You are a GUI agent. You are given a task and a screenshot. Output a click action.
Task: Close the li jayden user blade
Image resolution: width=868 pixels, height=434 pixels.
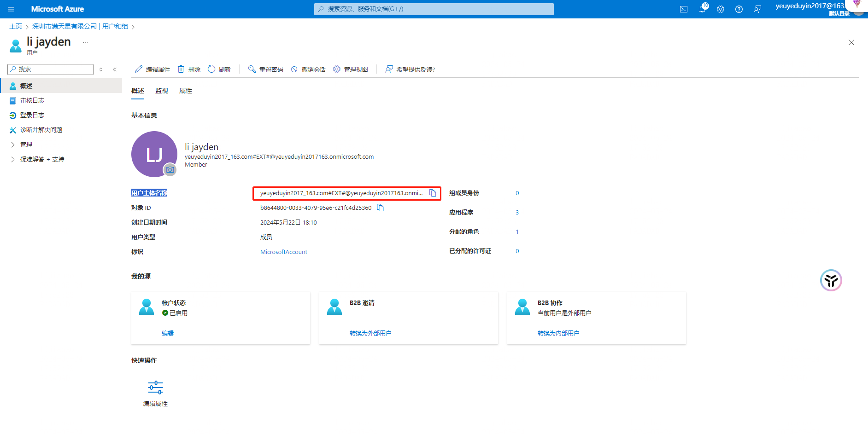(x=851, y=42)
